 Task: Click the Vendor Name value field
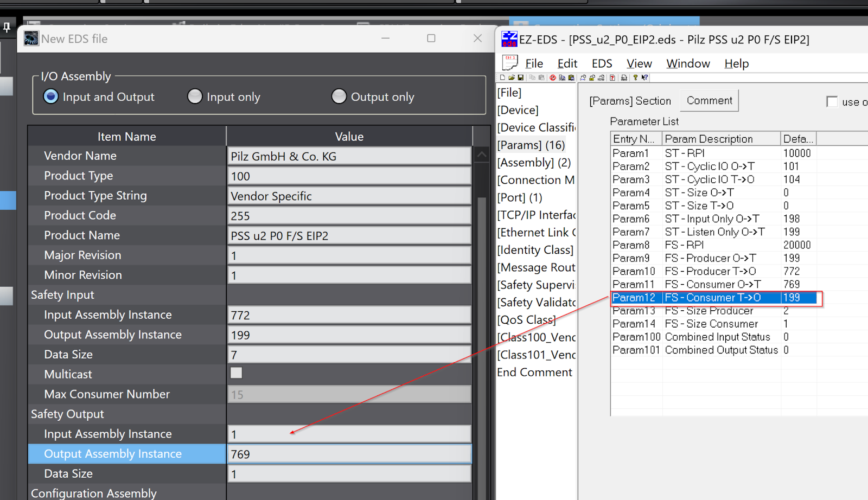(349, 156)
